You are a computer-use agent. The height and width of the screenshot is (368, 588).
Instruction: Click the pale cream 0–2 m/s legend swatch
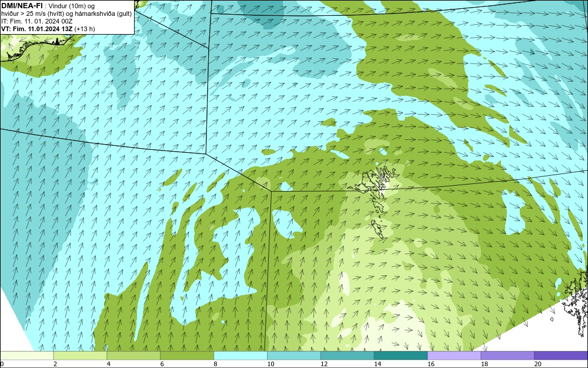(27, 355)
